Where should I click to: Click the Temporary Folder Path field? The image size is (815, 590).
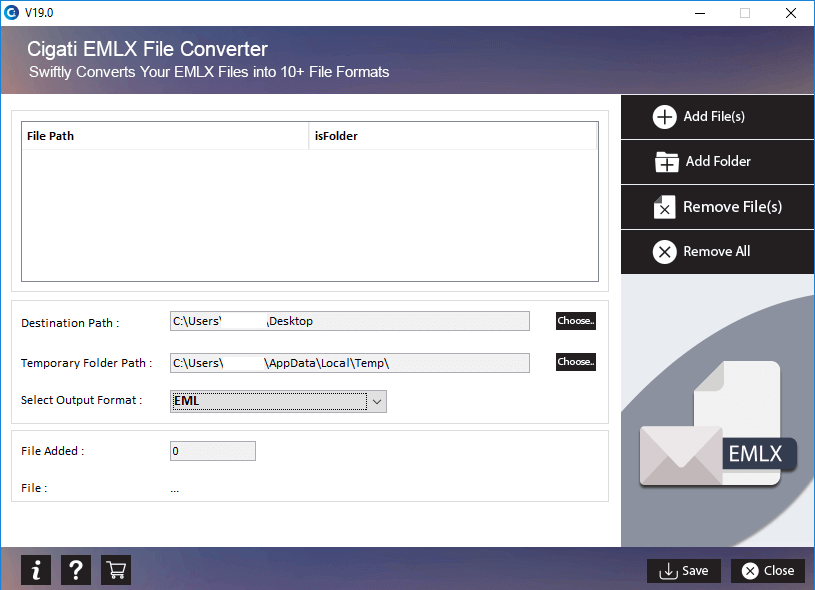point(350,363)
